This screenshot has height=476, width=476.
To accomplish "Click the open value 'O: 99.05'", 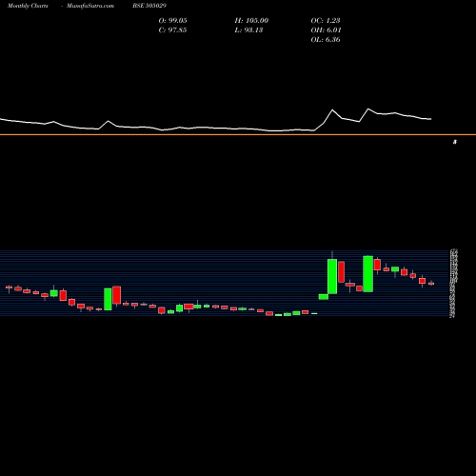I will click(172, 20).
